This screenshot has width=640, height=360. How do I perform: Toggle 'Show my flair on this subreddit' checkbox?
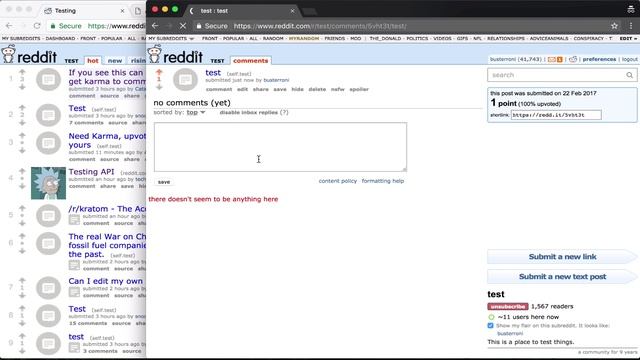(491, 326)
